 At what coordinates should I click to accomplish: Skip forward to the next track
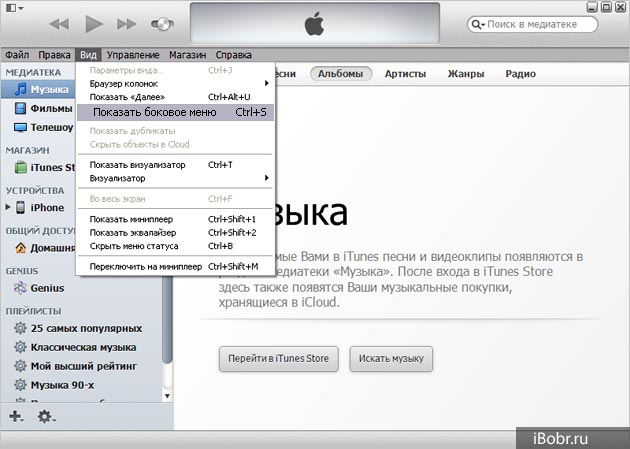[126, 24]
